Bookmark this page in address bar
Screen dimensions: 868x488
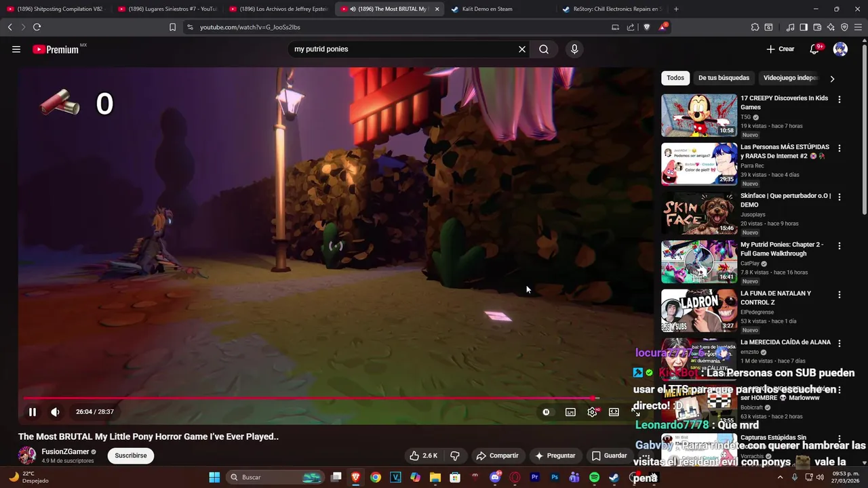(172, 27)
